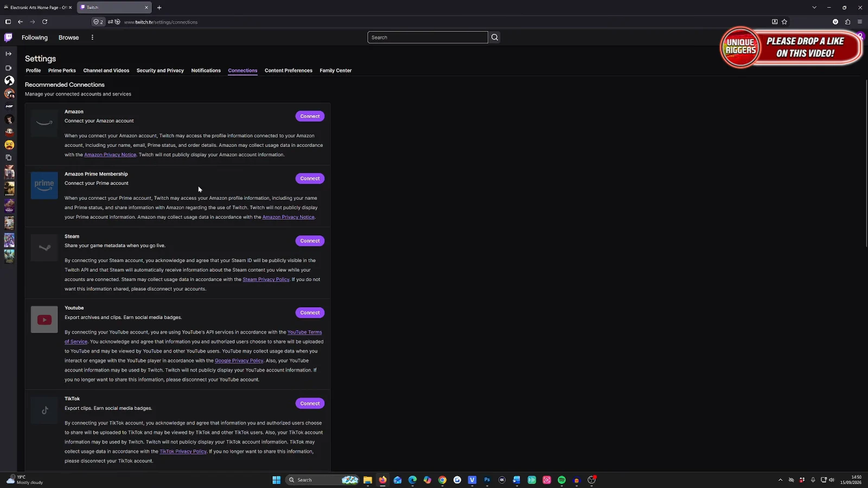
Task: Open Spotify from the taskbar
Action: (x=561, y=480)
